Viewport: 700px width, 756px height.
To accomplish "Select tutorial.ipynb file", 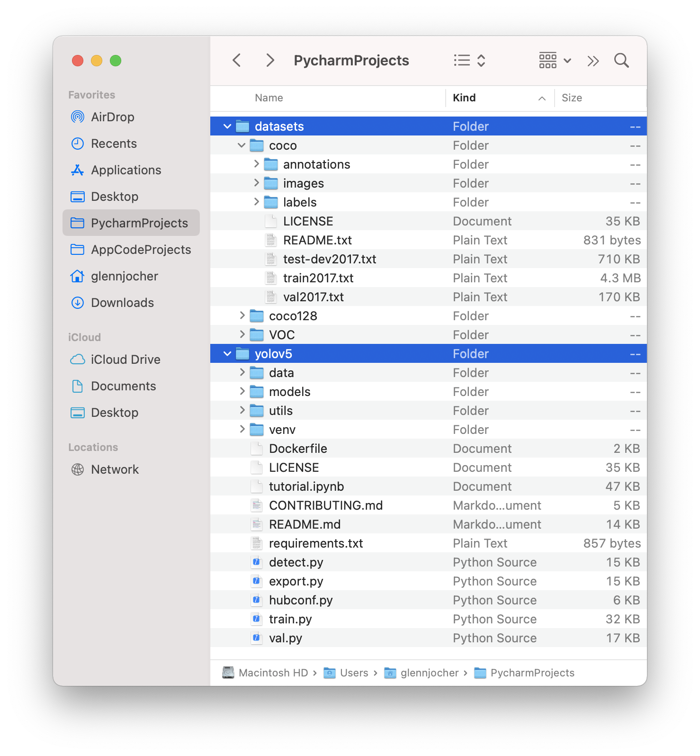I will (429, 486).
